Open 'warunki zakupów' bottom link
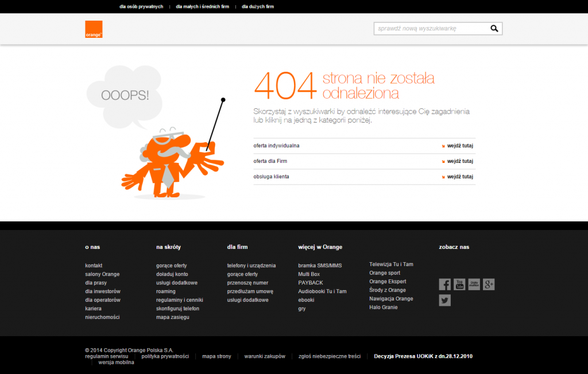The height and width of the screenshot is (374, 588). pyautogui.click(x=265, y=356)
